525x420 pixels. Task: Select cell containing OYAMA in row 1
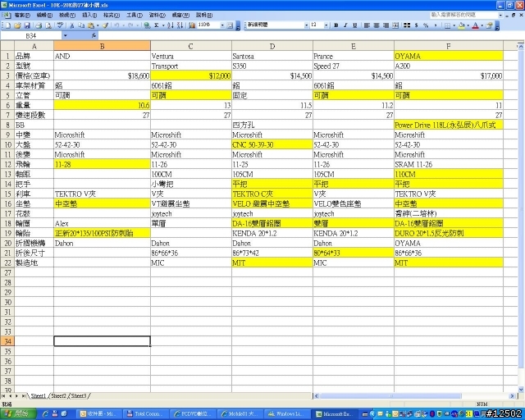click(x=449, y=56)
